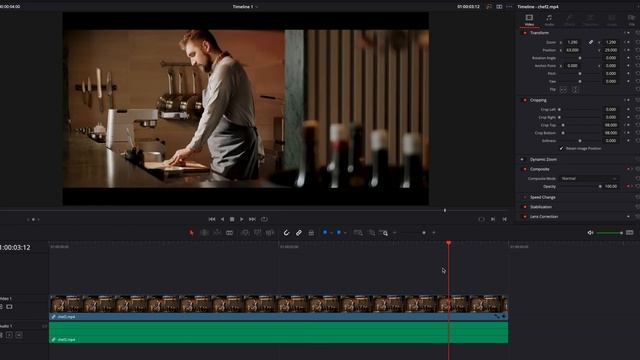This screenshot has width=640, height=360.
Task: Click the Crop Top value field
Action: tap(611, 125)
